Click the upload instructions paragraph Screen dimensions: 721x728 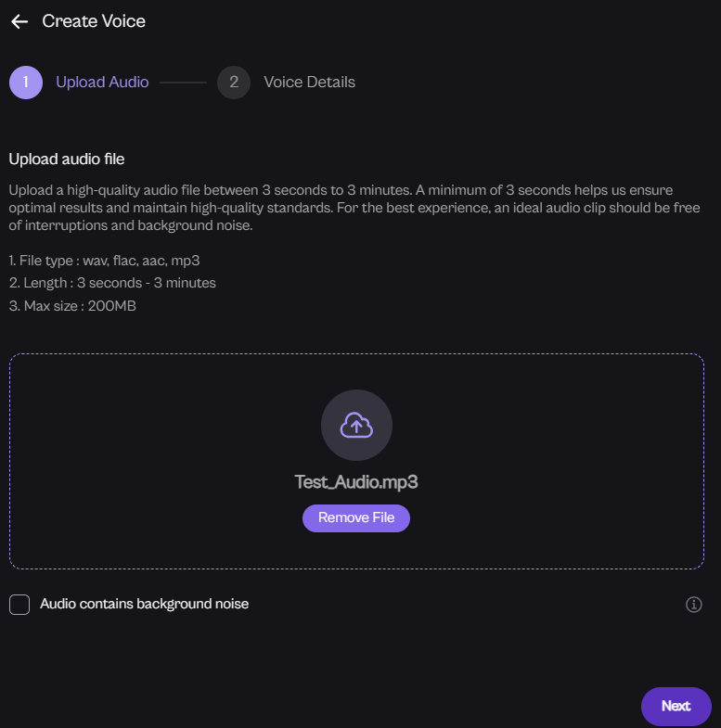[x=353, y=208]
